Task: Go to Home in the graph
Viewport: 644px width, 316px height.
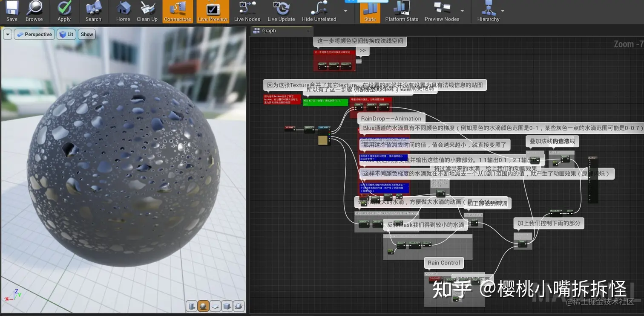Action: [123, 12]
